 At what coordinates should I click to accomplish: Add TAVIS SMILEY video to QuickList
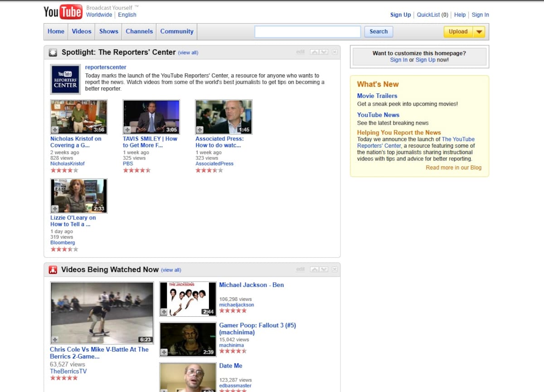pyautogui.click(x=127, y=130)
